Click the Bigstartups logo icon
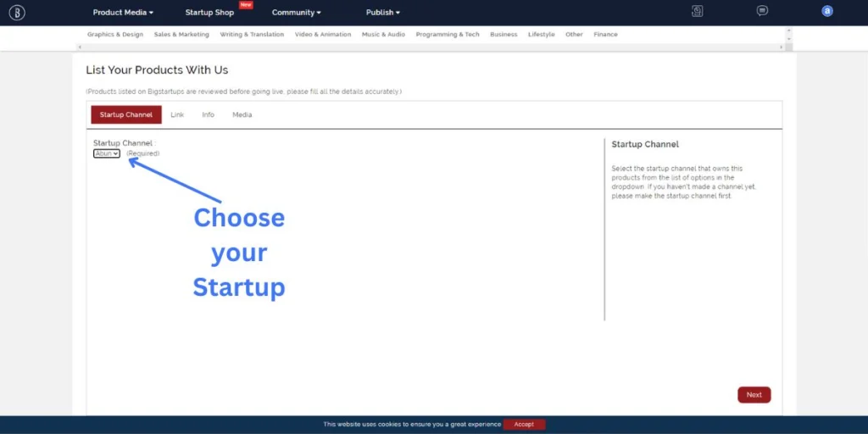Image resolution: width=868 pixels, height=434 pixels. [x=17, y=12]
